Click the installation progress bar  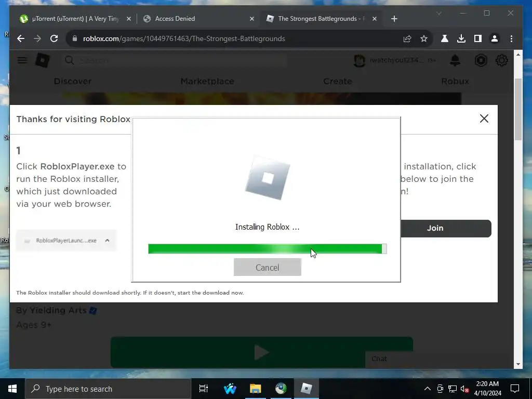[x=268, y=249]
